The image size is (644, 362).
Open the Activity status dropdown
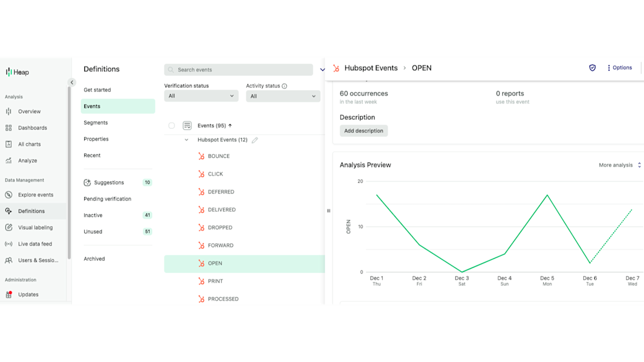pos(283,96)
